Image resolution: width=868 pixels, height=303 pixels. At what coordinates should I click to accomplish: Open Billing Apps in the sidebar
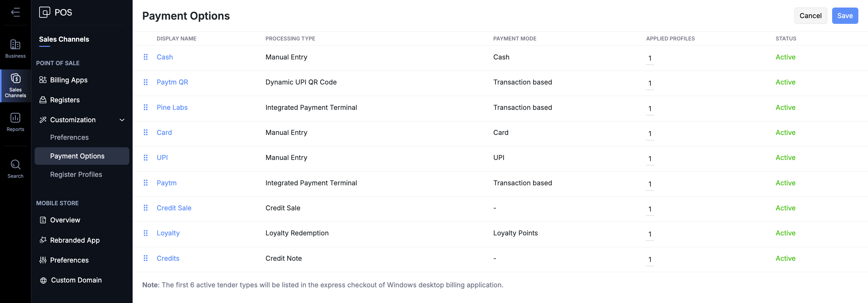[69, 80]
